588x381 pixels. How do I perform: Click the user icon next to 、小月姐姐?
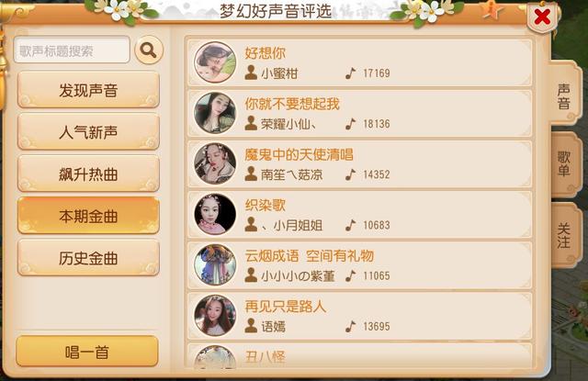click(251, 224)
